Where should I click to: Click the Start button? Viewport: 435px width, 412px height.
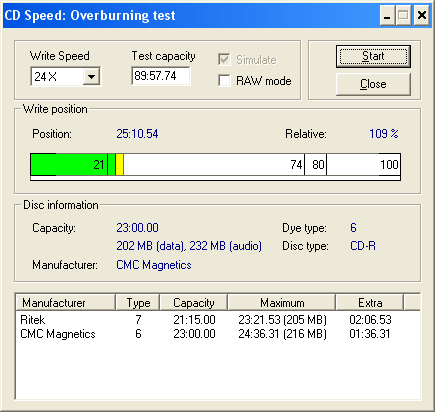pos(373,56)
